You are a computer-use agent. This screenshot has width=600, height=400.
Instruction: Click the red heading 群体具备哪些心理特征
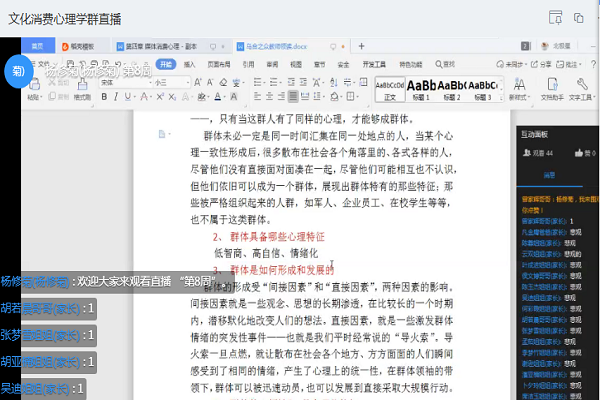[268, 238]
